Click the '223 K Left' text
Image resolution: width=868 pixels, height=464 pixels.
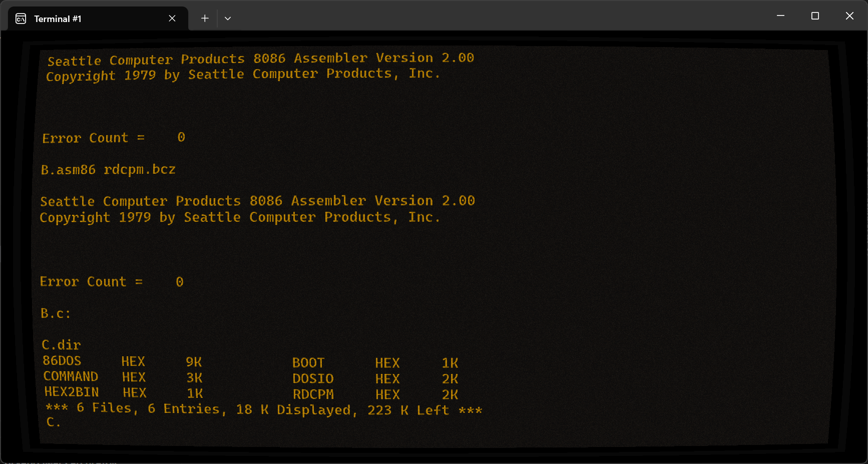408,410
